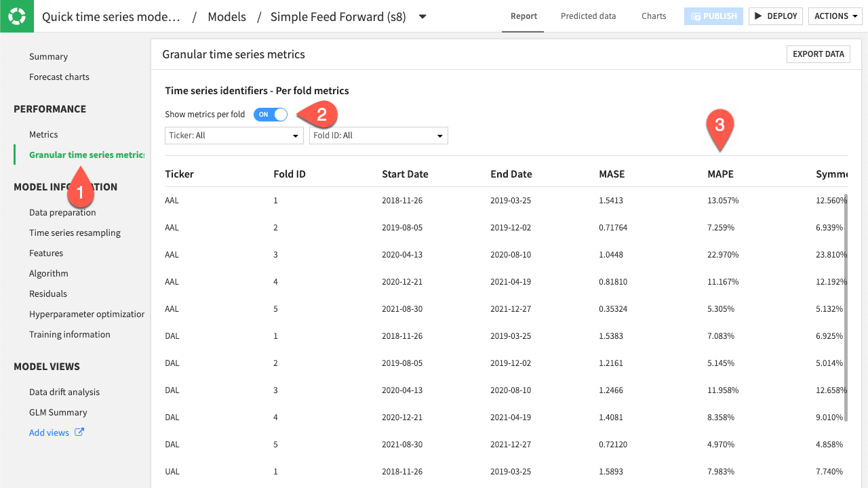Open Data drift analysis view
This screenshot has width=868, height=488.
pyautogui.click(x=64, y=392)
